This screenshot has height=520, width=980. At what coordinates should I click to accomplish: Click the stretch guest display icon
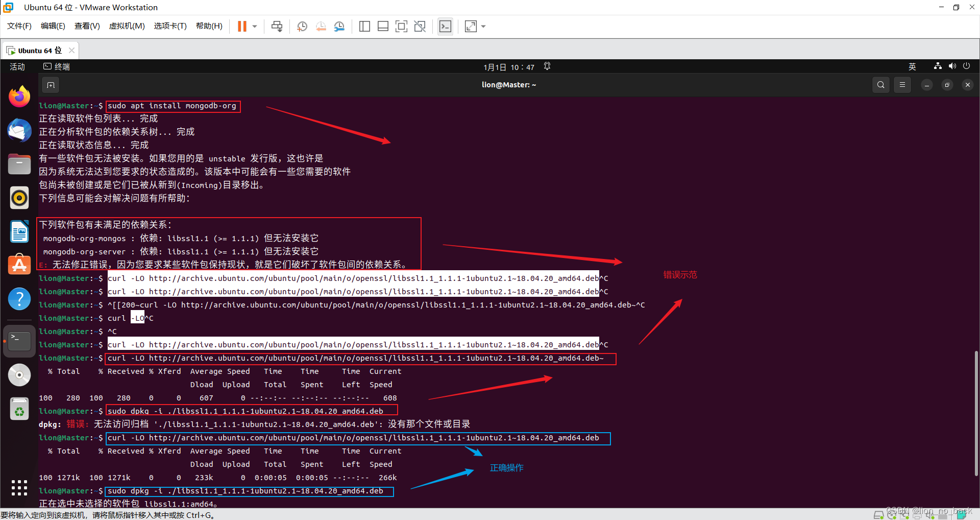[x=471, y=26]
